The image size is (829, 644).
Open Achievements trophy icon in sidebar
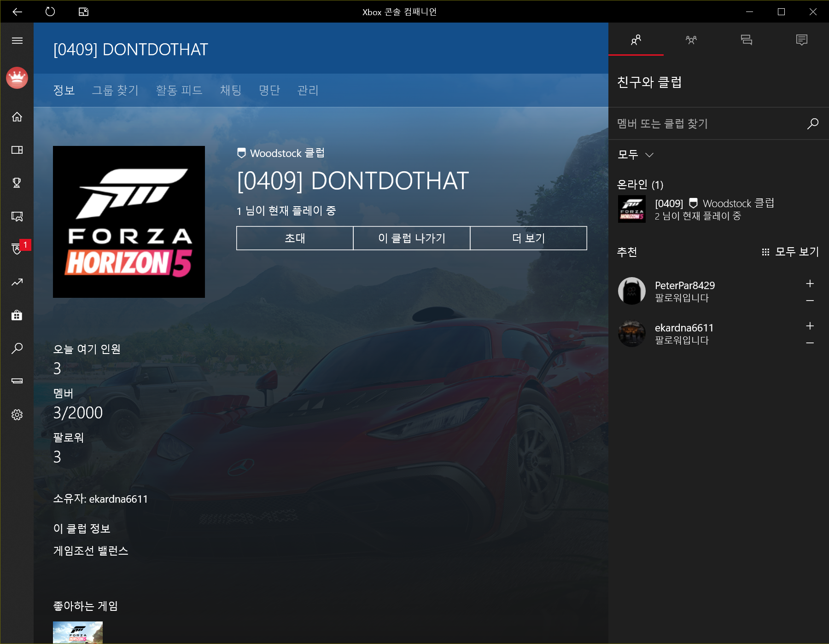pyautogui.click(x=17, y=183)
